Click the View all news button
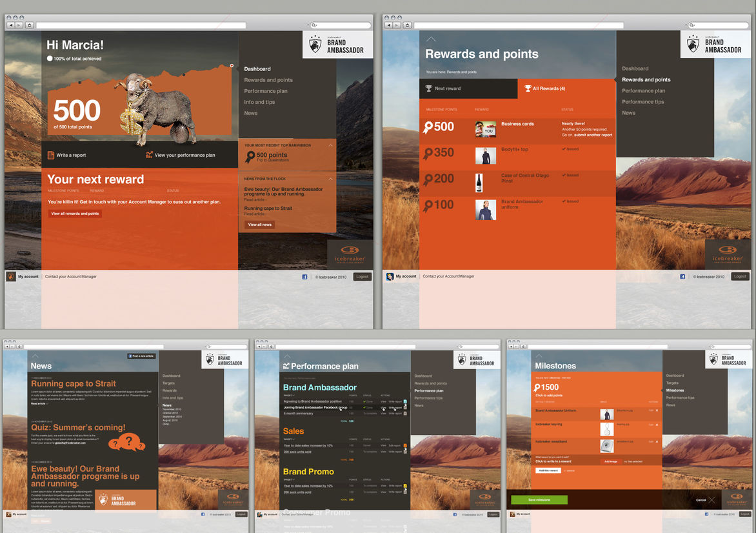The width and height of the screenshot is (756, 533). click(x=259, y=225)
